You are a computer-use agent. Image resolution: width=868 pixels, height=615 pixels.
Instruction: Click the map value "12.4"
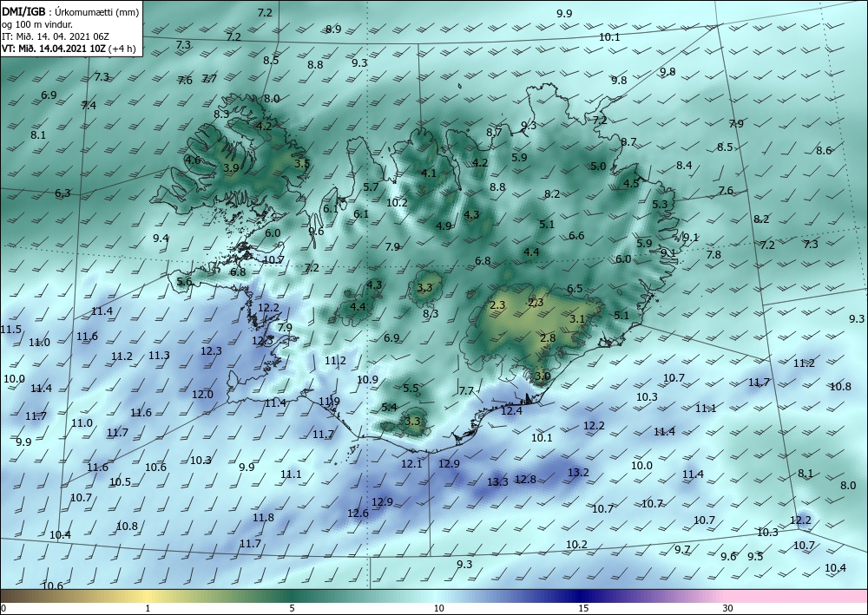click(511, 410)
